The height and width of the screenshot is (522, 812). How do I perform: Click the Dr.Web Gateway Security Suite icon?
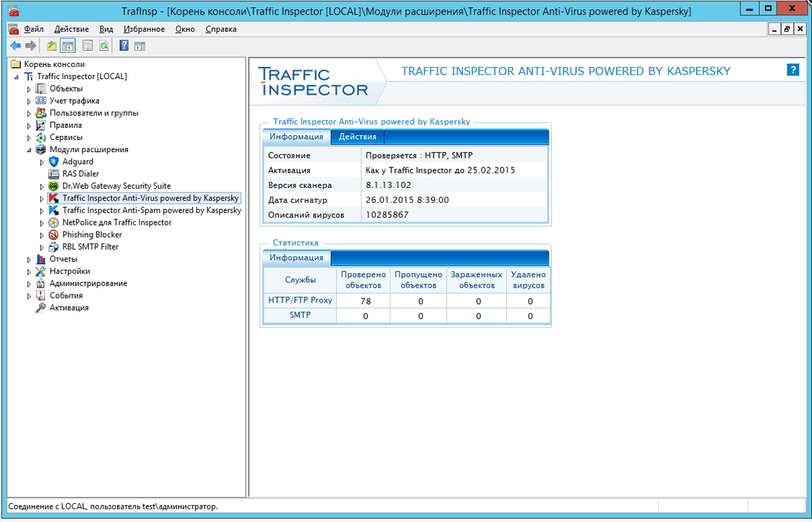[x=54, y=186]
